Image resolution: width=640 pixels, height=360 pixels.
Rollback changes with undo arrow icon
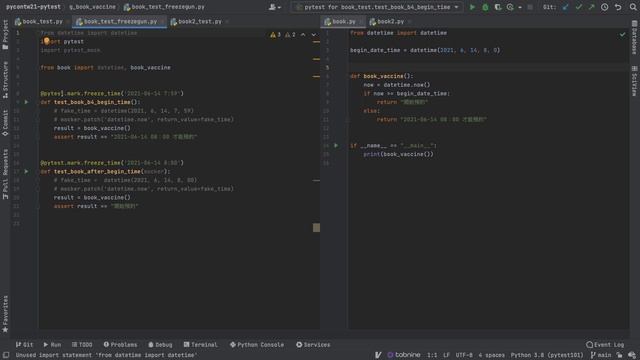point(618,7)
